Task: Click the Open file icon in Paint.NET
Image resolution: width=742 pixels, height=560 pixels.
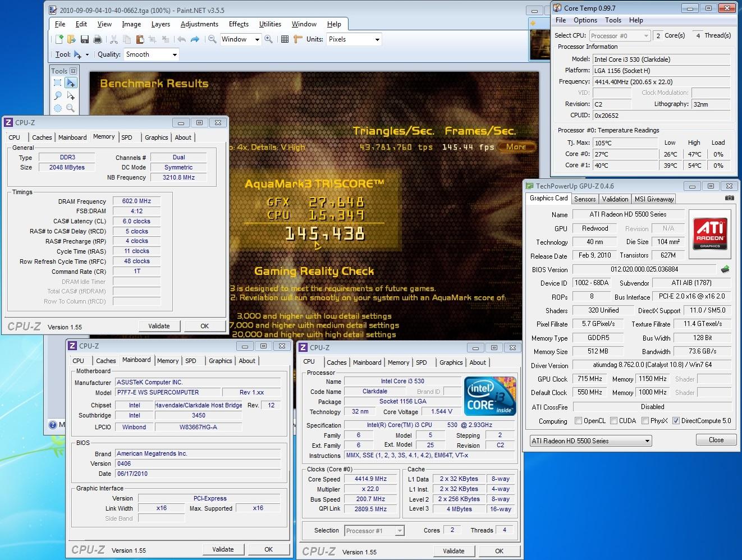Action: point(71,39)
